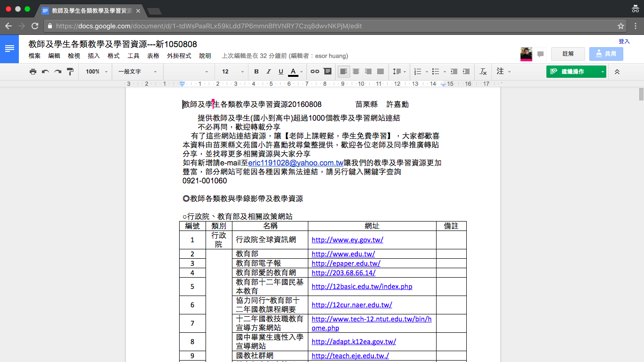Select the paint format roller tool
Screen dimensions: 644x362
coord(70,72)
